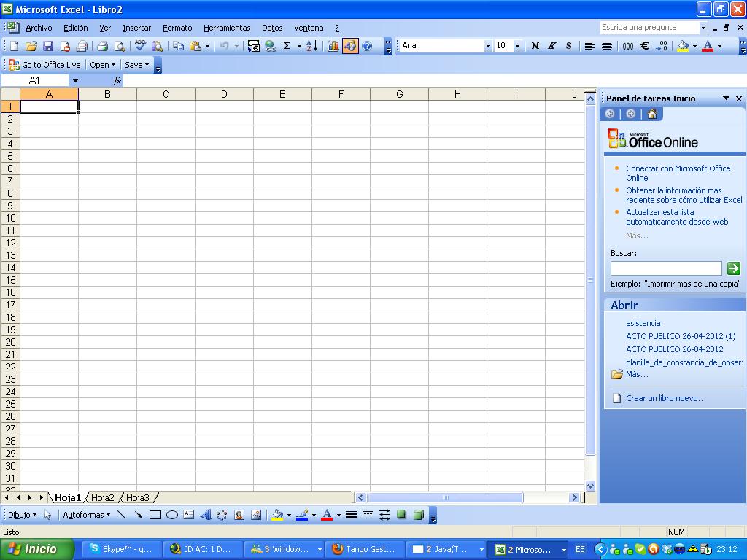
Task: Open the font size dropdown
Action: (517, 46)
